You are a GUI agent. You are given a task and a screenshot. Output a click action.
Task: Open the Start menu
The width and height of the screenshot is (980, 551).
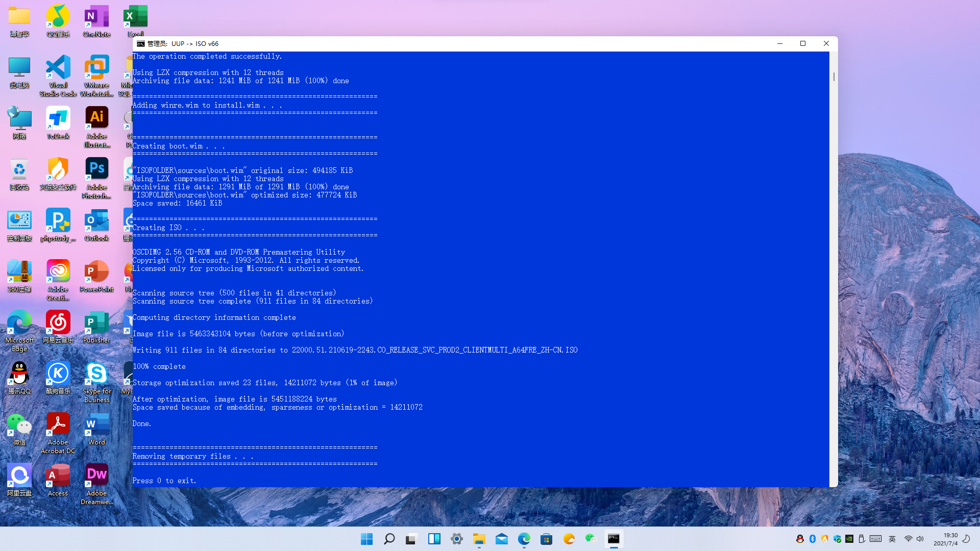[366, 539]
